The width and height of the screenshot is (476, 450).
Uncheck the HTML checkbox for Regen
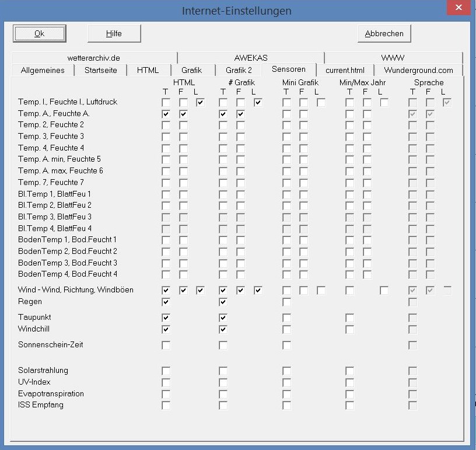pos(166,302)
